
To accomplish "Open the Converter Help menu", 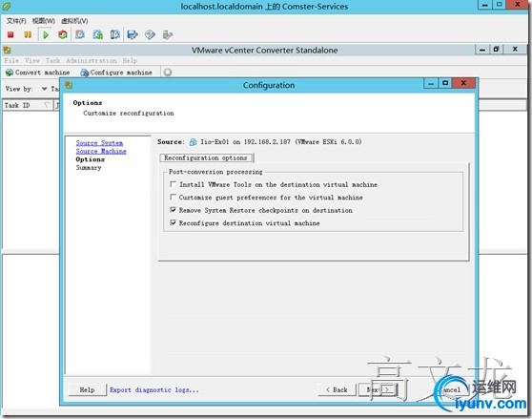I will coord(130,61).
